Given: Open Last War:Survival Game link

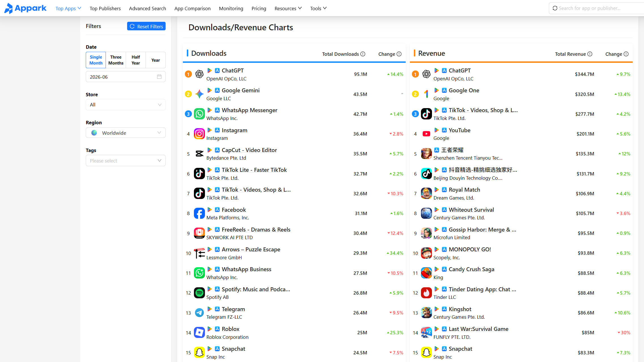Looking at the screenshot, I should pyautogui.click(x=479, y=329).
